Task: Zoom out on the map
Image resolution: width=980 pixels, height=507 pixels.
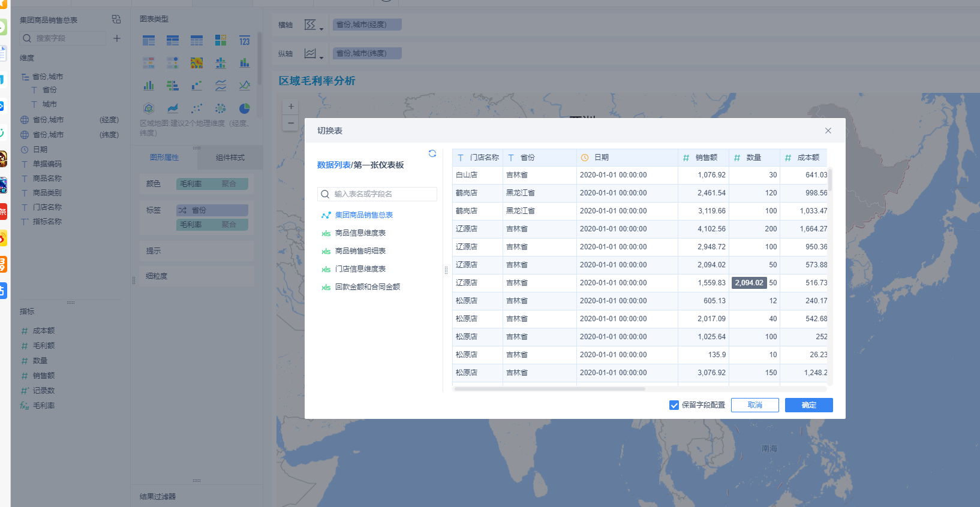Action: (x=291, y=123)
